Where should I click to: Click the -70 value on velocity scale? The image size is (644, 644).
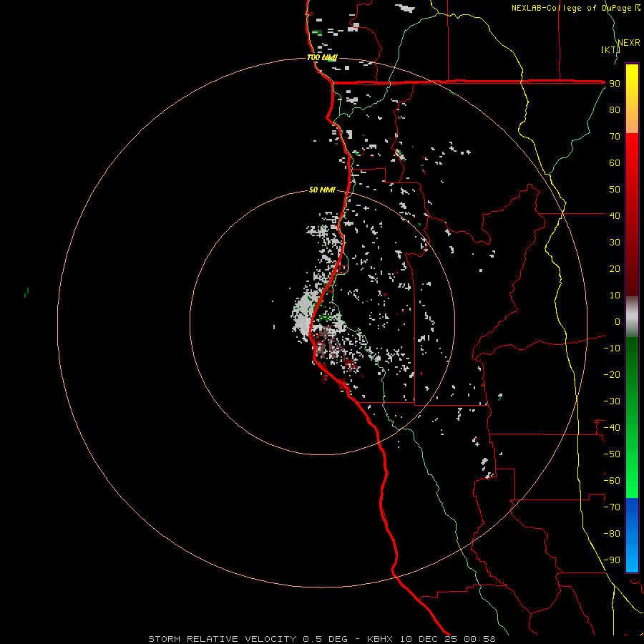(612, 507)
